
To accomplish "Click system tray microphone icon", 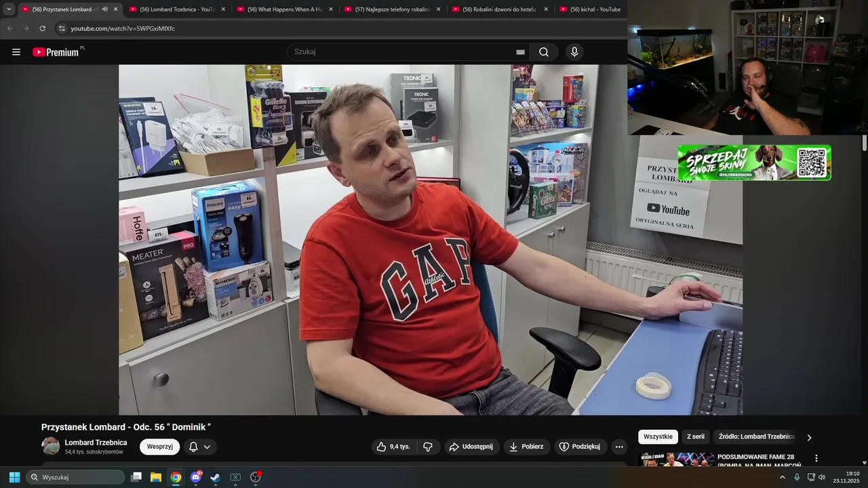I will click(797, 477).
